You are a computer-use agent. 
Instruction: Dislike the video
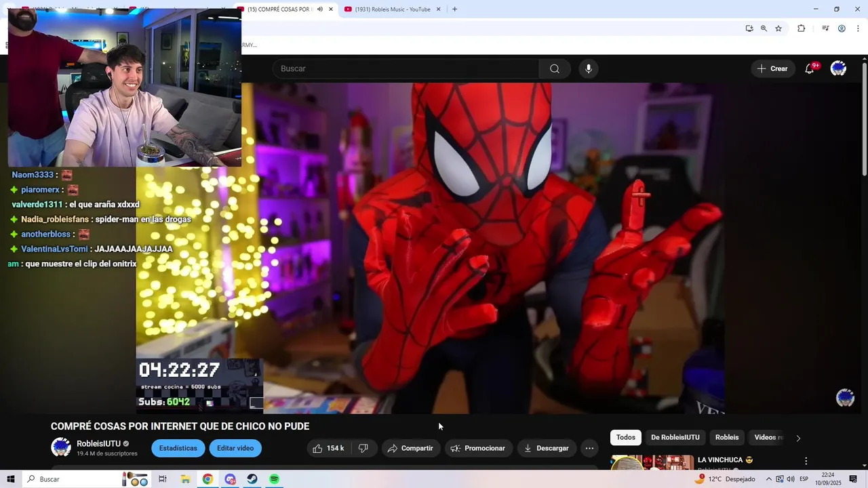click(363, 448)
